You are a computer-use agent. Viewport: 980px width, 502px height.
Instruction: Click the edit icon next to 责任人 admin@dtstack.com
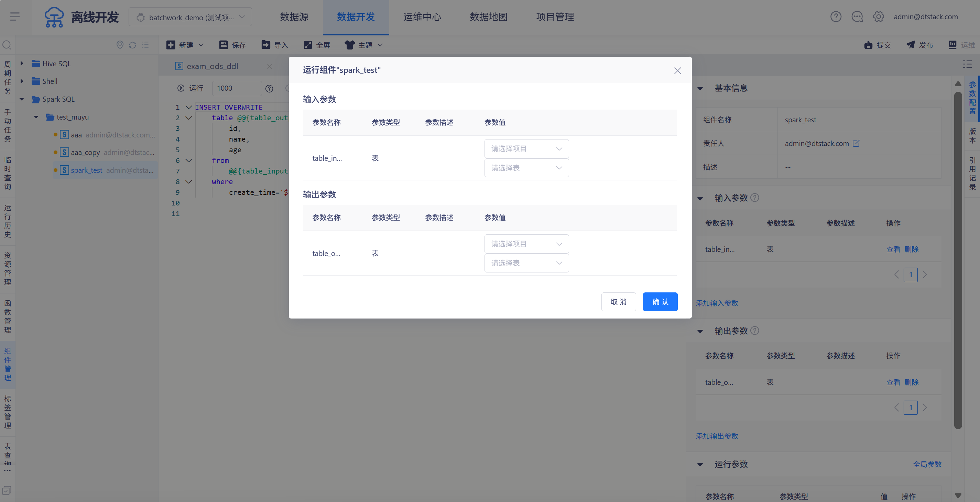pyautogui.click(x=856, y=143)
